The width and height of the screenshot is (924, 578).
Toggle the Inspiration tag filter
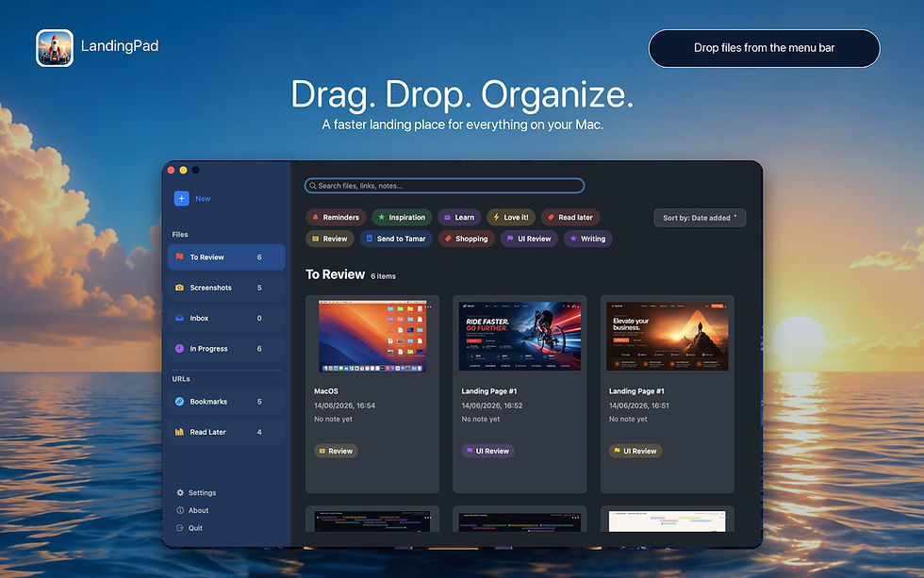[402, 218]
